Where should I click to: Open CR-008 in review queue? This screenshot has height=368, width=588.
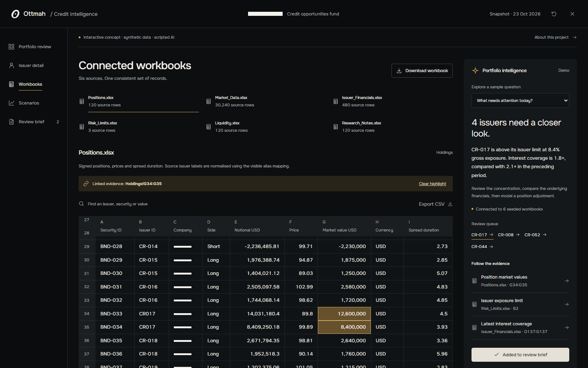(509, 235)
